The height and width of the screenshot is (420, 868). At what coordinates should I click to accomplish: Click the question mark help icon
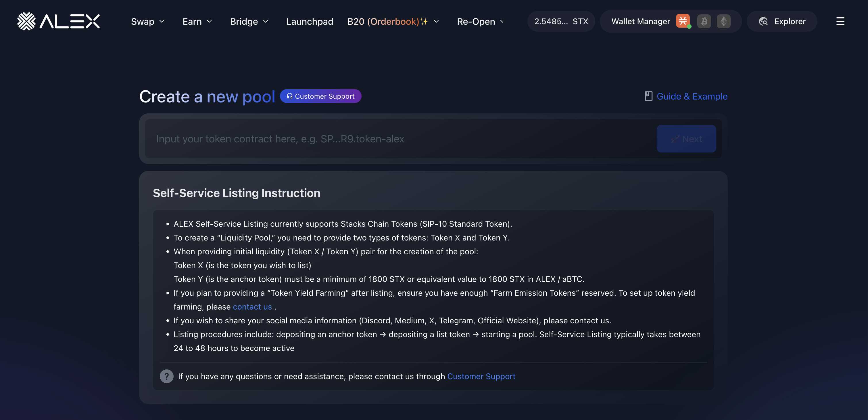pos(166,376)
